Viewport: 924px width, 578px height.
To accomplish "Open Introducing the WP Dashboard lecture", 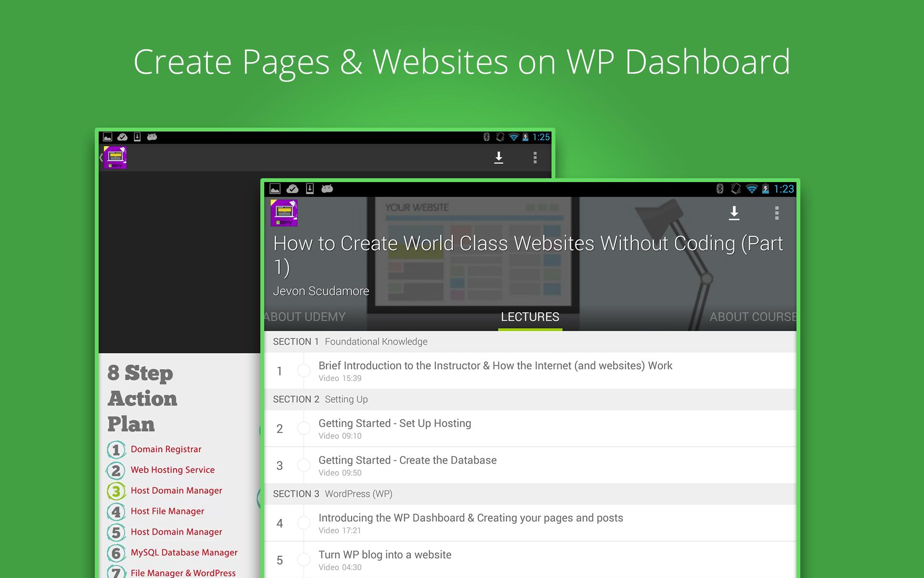I will 470,518.
